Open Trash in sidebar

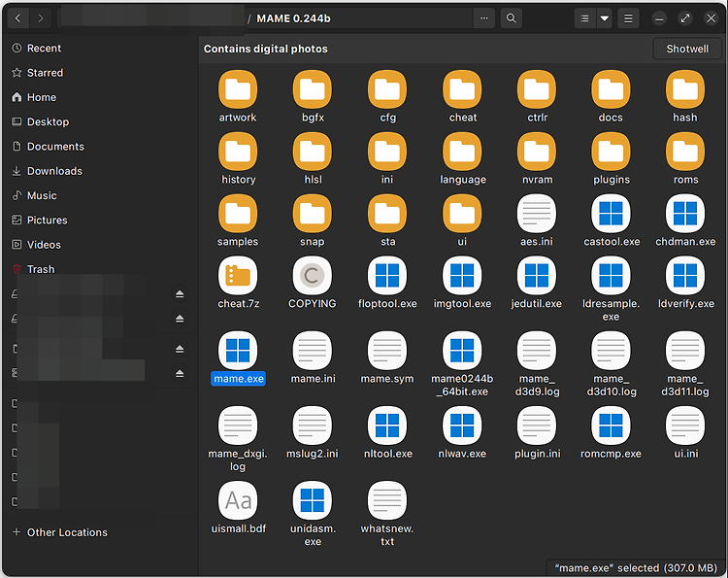click(99, 269)
